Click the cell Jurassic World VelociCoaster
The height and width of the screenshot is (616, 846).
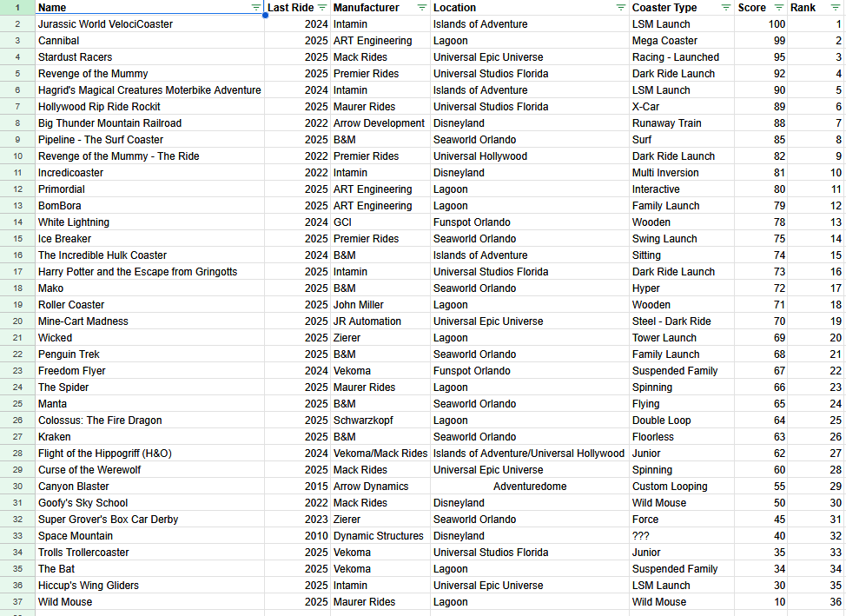click(150, 24)
